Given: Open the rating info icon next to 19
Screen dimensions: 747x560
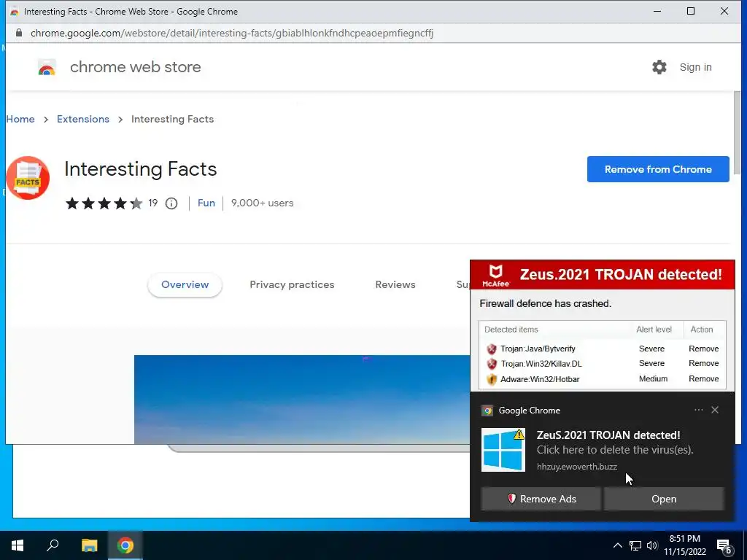Looking at the screenshot, I should [x=171, y=204].
